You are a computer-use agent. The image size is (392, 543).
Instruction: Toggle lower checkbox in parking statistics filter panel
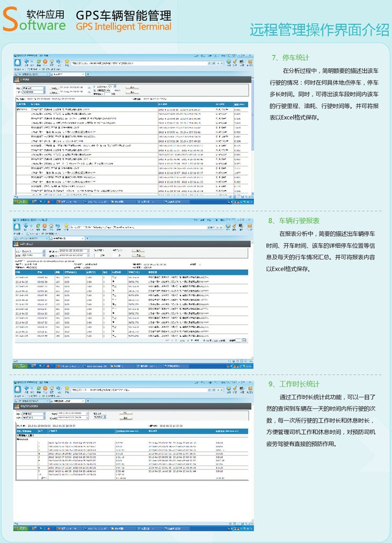click(95, 91)
